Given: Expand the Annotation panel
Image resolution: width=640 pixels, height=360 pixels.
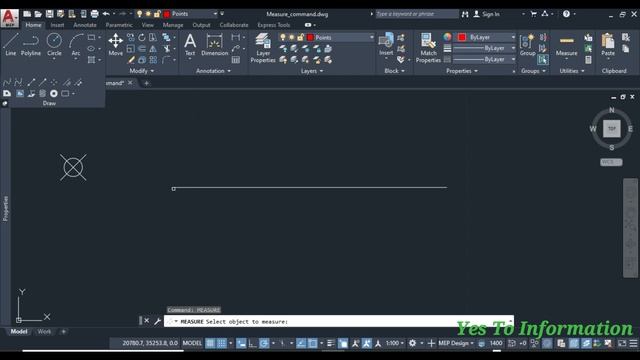Looking at the screenshot, I should [x=213, y=71].
